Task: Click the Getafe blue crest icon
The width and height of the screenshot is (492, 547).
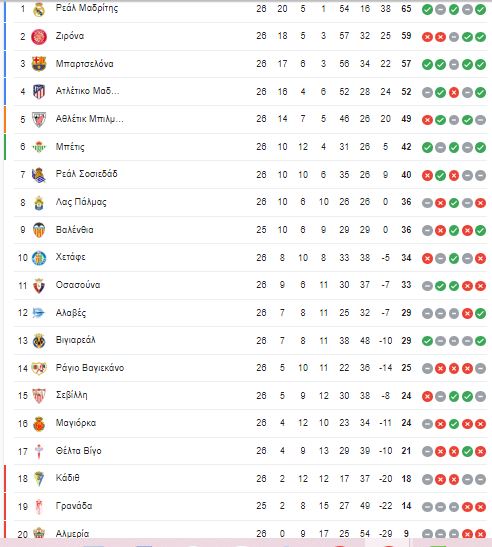Action: [39, 258]
